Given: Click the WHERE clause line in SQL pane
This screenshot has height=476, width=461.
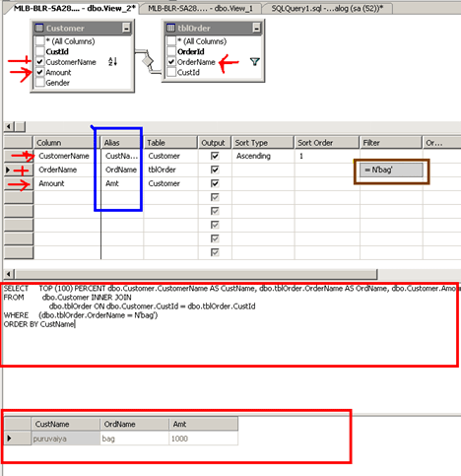Looking at the screenshot, I should click(x=81, y=315).
